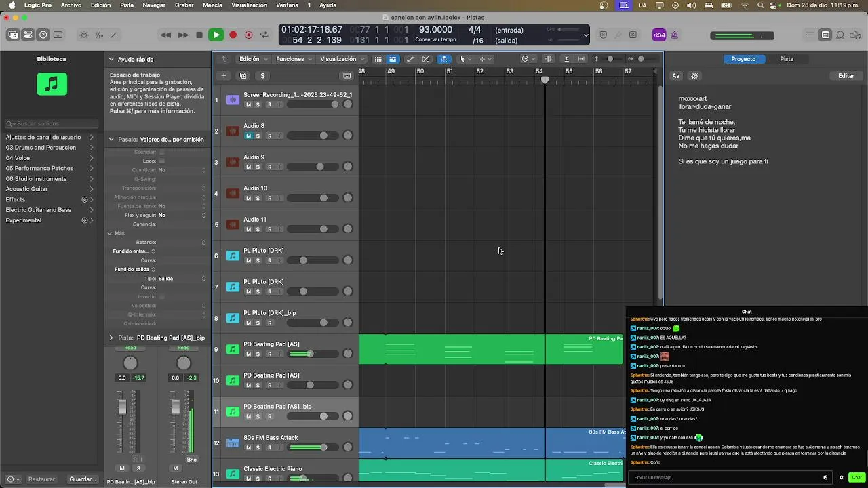Collapse the Pasaje inspector section
Screen dimensions: 868x488
click(111, 140)
